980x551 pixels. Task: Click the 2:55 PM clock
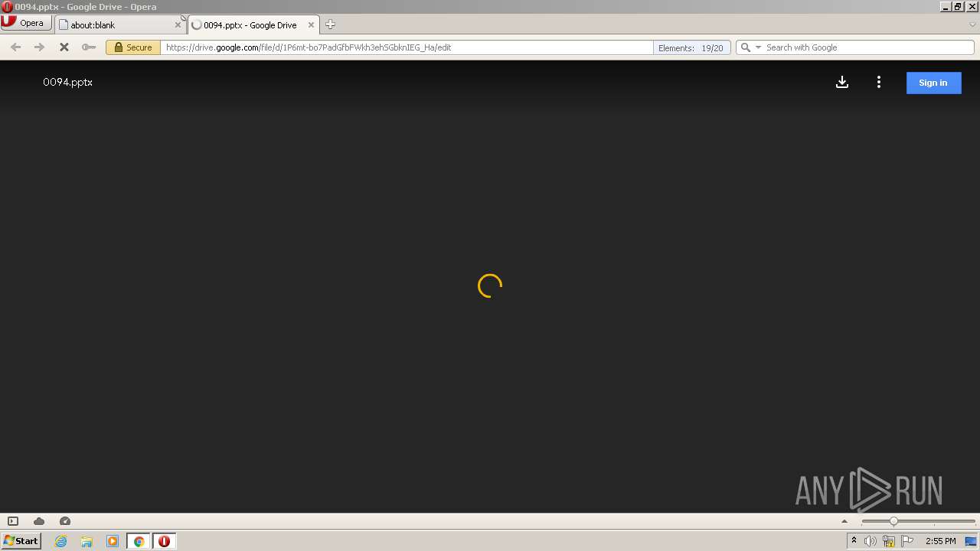tap(940, 541)
